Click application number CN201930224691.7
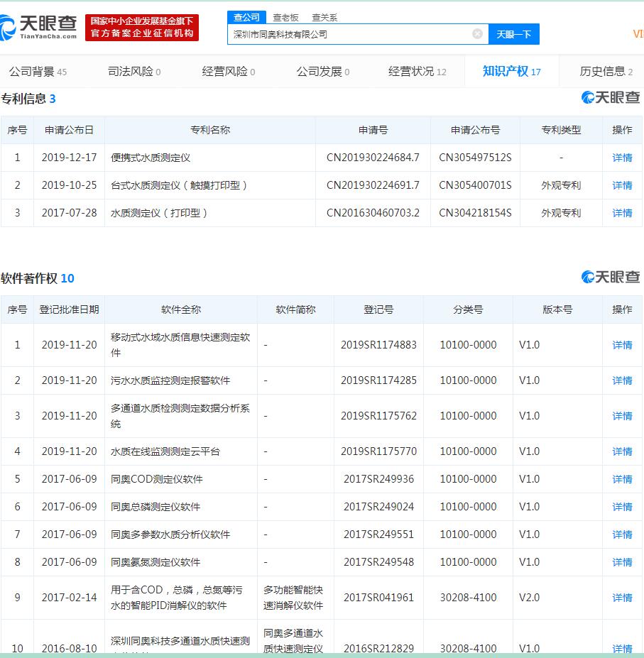This screenshot has height=658, width=644. 373,185
